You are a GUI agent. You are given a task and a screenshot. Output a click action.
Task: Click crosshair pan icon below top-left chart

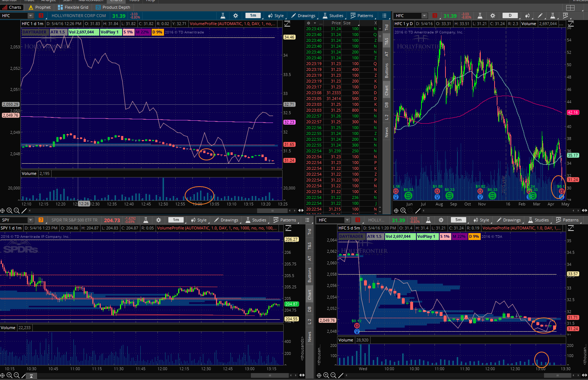point(3,211)
